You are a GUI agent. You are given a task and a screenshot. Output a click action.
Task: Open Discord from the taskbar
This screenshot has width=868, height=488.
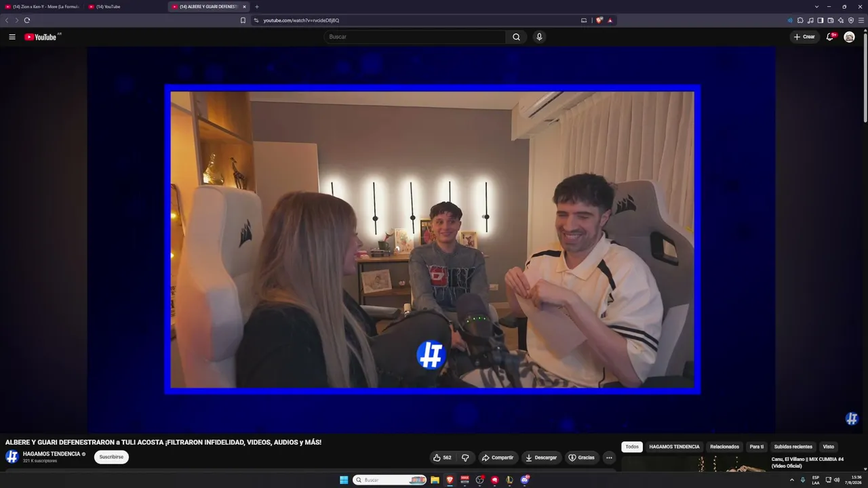[x=525, y=480]
